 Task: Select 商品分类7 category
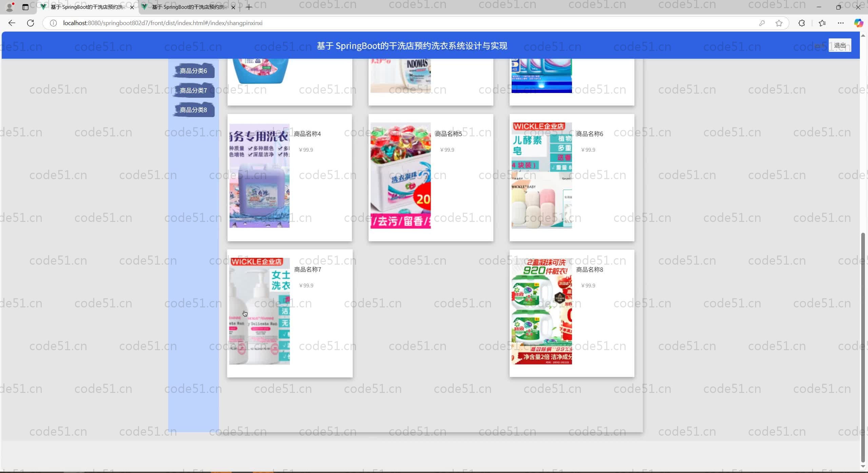pyautogui.click(x=193, y=91)
